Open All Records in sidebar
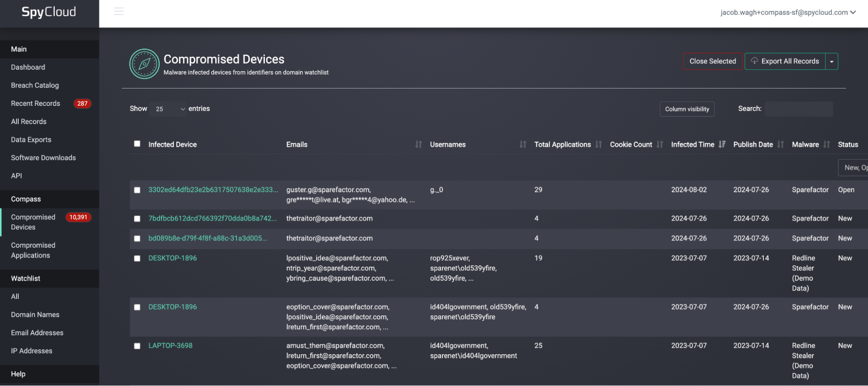This screenshot has height=386, width=868. (x=29, y=122)
